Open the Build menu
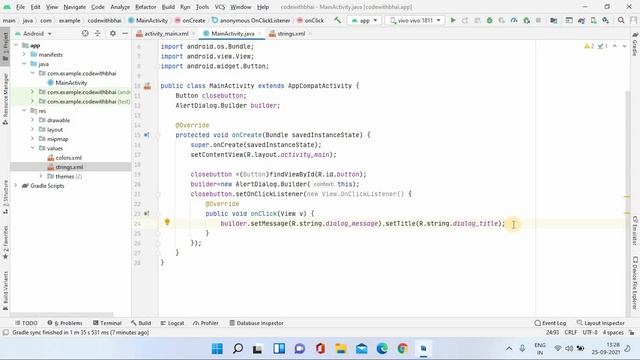640x360 pixels. (x=168, y=7)
